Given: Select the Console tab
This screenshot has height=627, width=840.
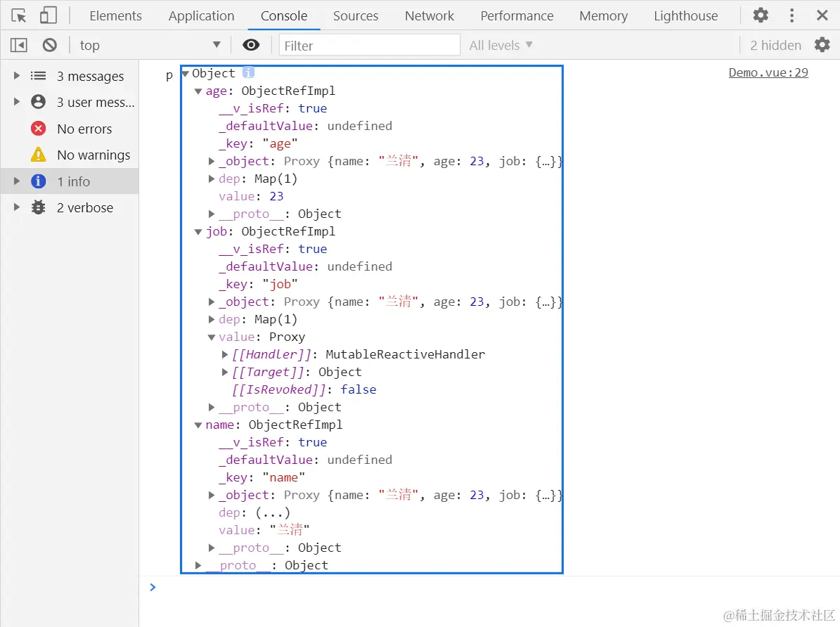Looking at the screenshot, I should click(x=284, y=16).
